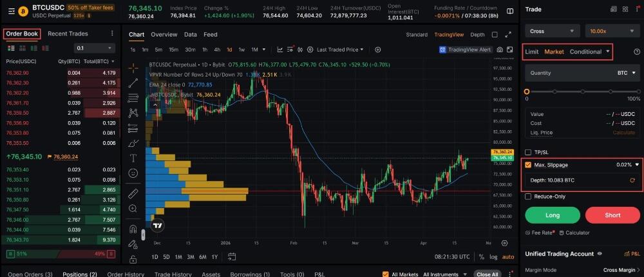Screen dimensions: 644x277
Task: Open the TradingView Alert button
Action: 466,50
